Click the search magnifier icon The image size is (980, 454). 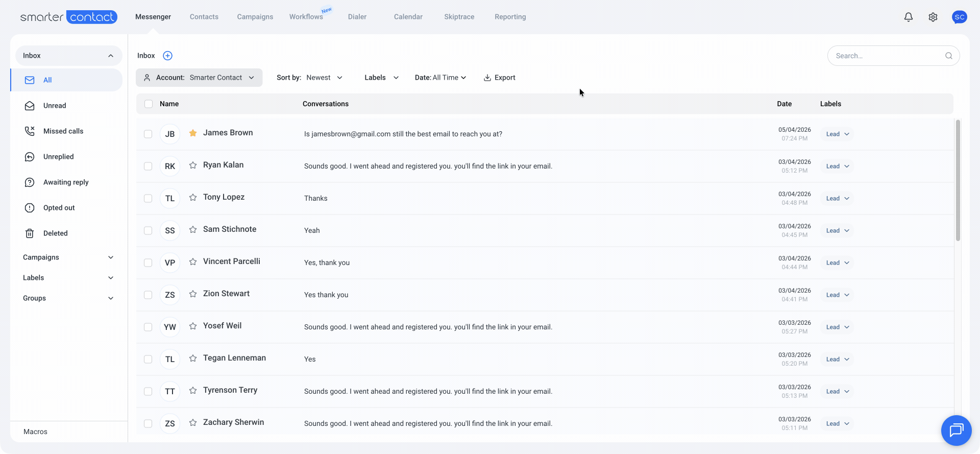point(949,56)
